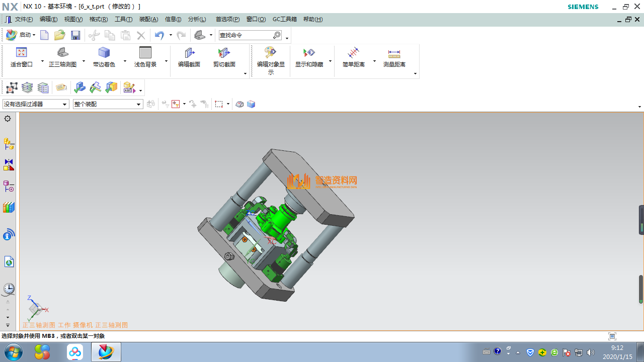Click the Edit Section (编辑截面) tool
Viewport: 644px width, 362px height.
pyautogui.click(x=189, y=57)
